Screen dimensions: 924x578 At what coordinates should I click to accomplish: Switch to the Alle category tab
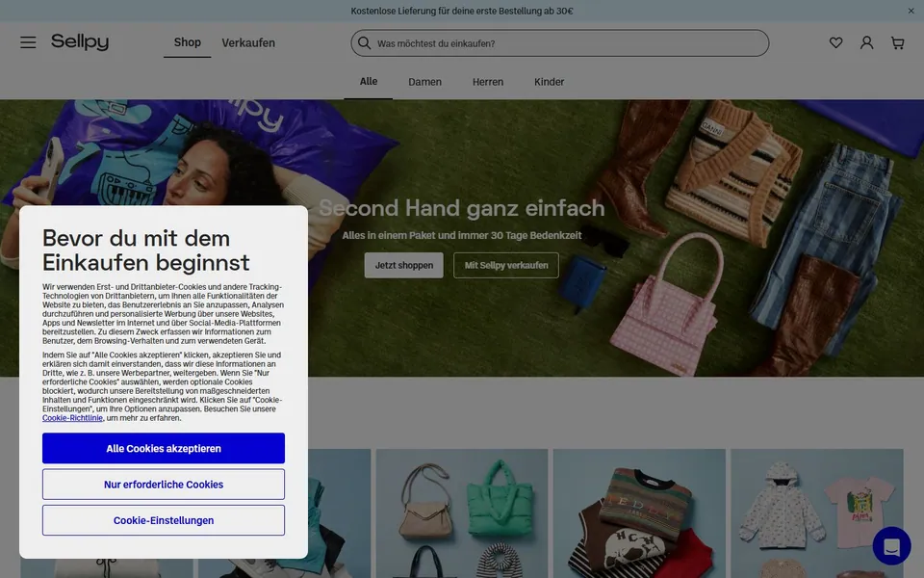tap(369, 81)
